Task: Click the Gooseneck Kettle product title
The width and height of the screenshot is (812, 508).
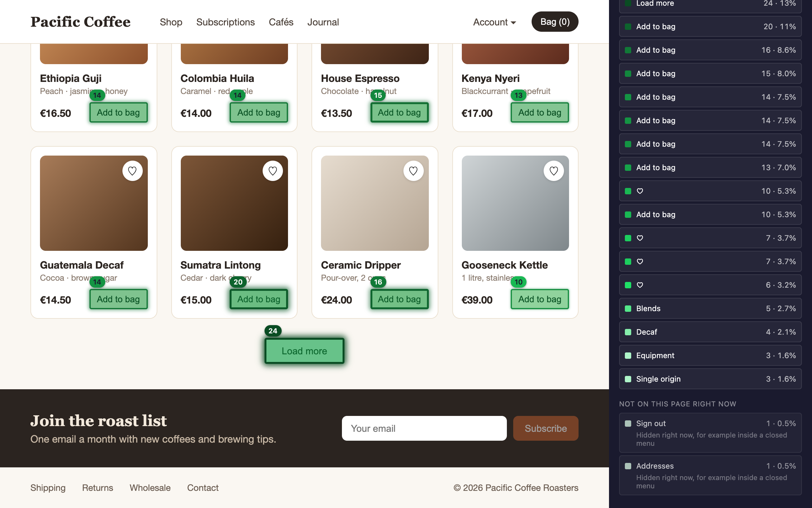Action: click(504, 265)
